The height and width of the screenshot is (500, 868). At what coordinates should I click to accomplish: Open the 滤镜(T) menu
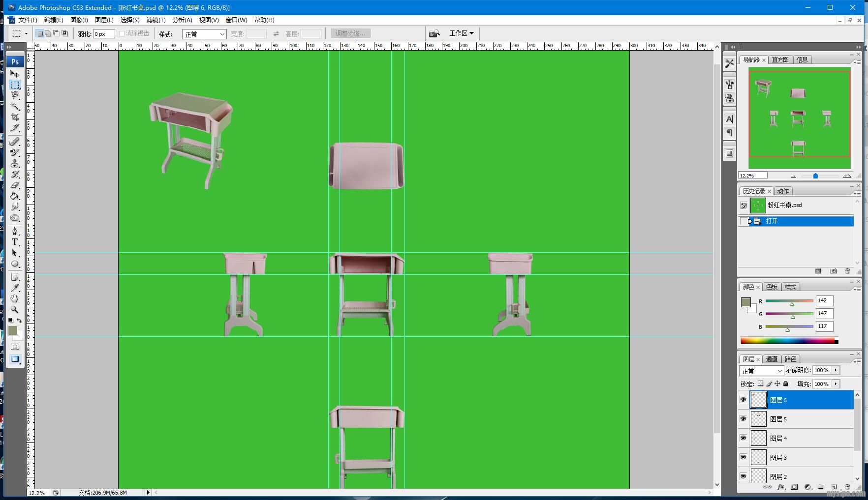[x=155, y=20]
